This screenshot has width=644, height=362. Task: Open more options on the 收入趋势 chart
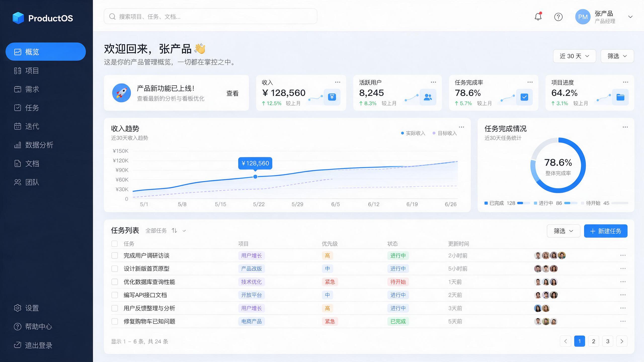(x=461, y=127)
